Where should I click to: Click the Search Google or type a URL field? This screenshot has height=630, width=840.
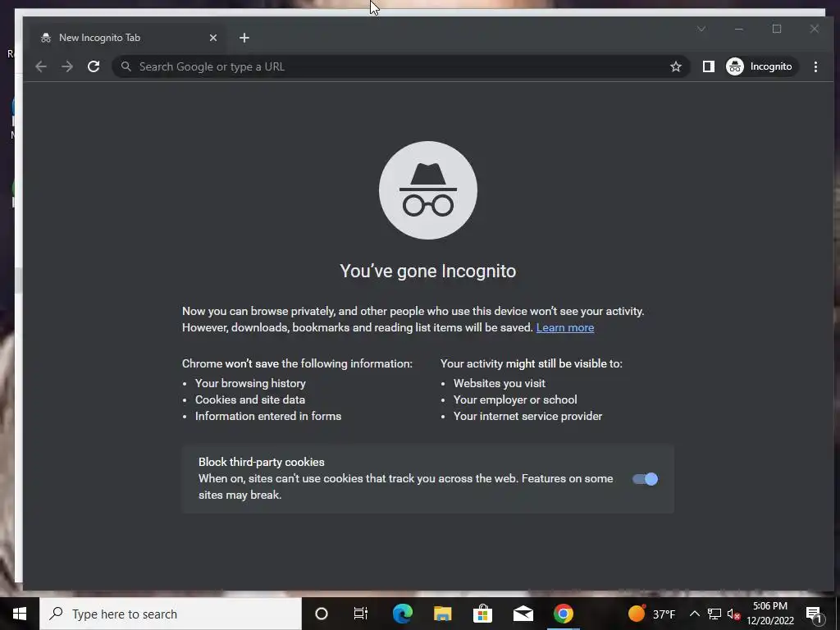399,66
